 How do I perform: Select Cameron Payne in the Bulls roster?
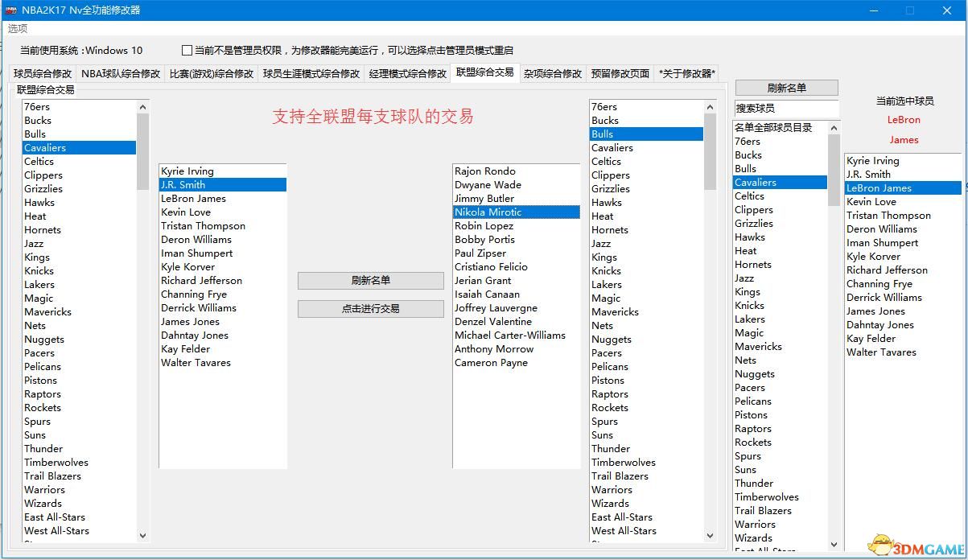pyautogui.click(x=517, y=363)
